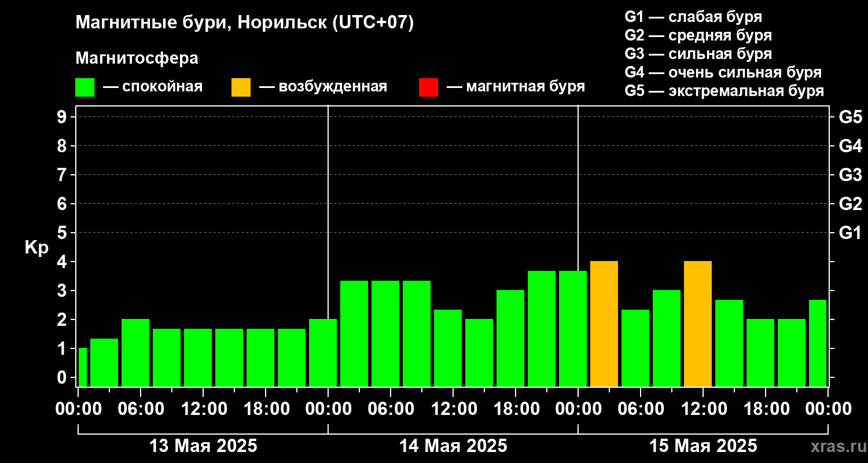The width and height of the screenshot is (868, 463).
Task: Click the Kp axis label
Action: [x=36, y=248]
